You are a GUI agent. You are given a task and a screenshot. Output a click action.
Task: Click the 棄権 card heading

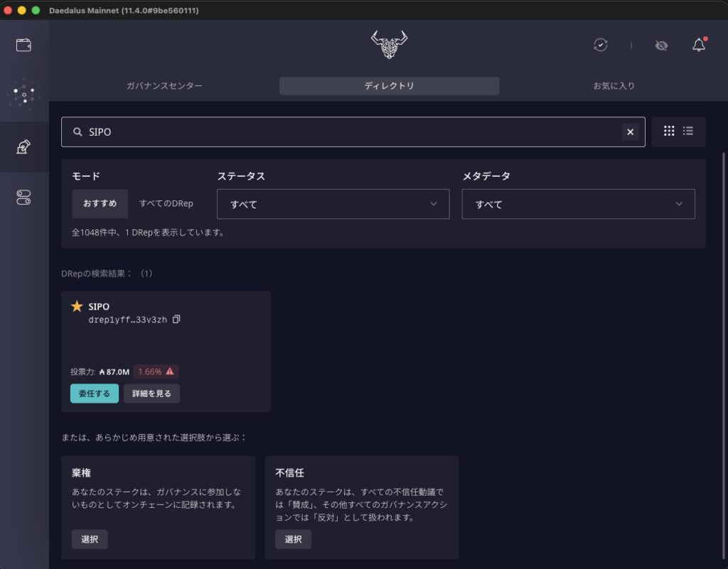[81, 472]
